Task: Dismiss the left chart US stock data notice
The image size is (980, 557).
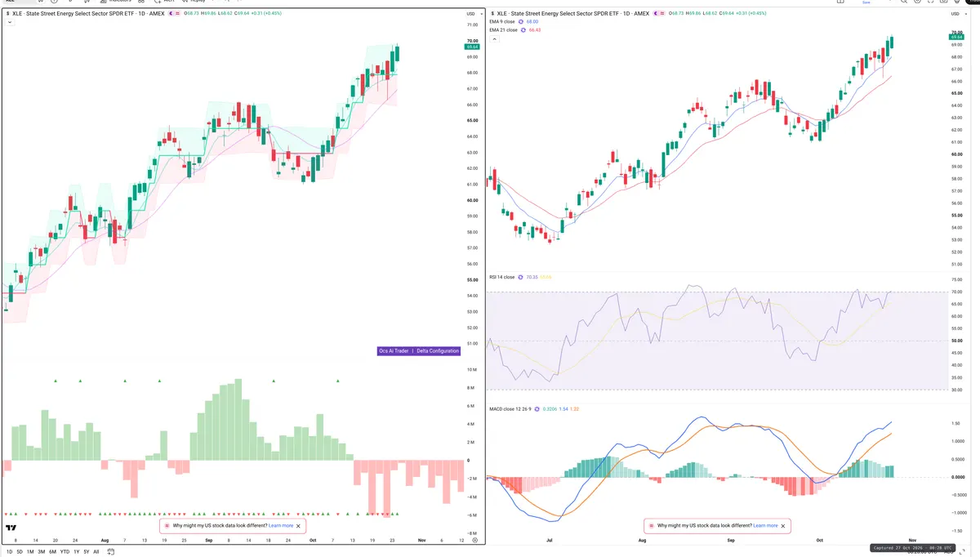Action: tap(299, 526)
